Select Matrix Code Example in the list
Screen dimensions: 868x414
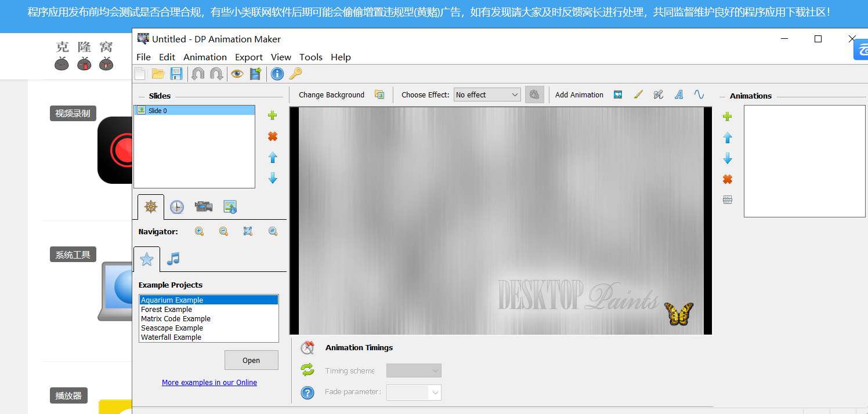(209, 318)
